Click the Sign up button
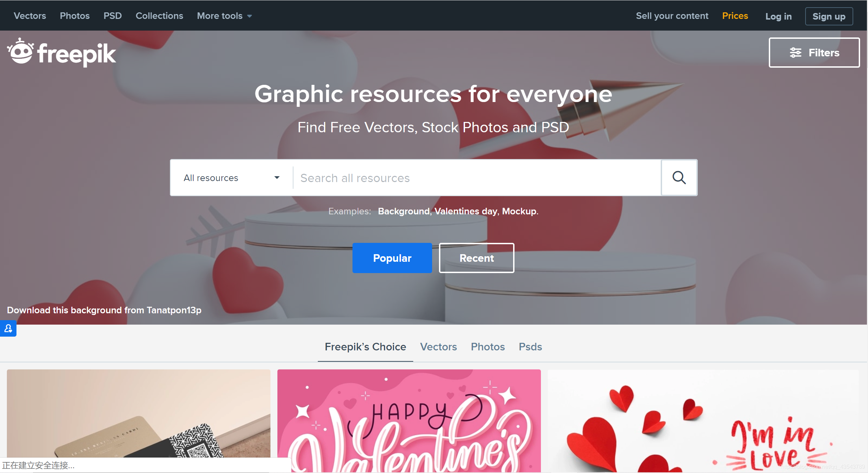This screenshot has height=473, width=868. 829,16
